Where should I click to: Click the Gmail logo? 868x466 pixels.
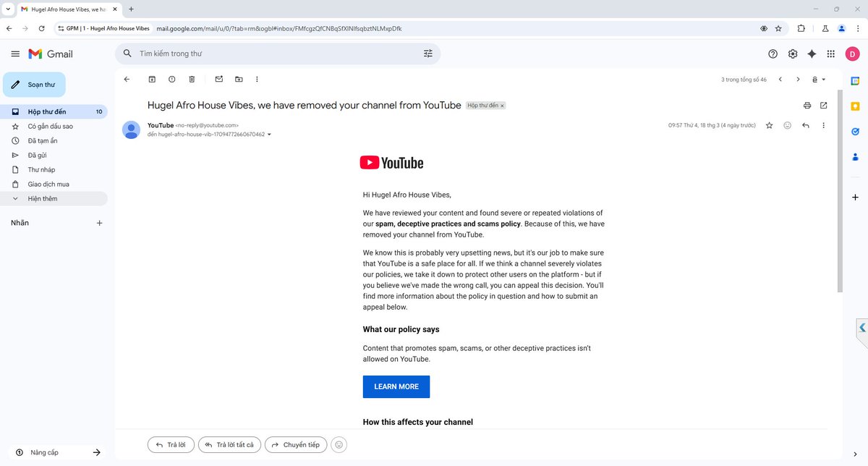point(51,54)
